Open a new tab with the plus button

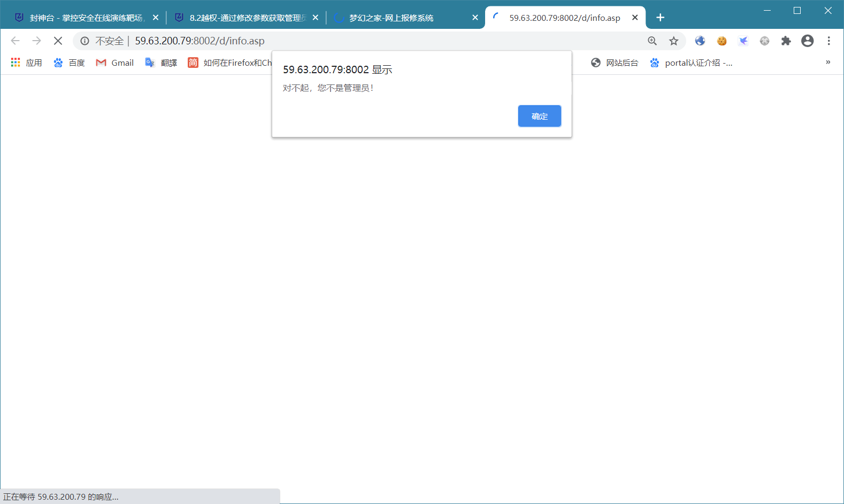point(660,18)
